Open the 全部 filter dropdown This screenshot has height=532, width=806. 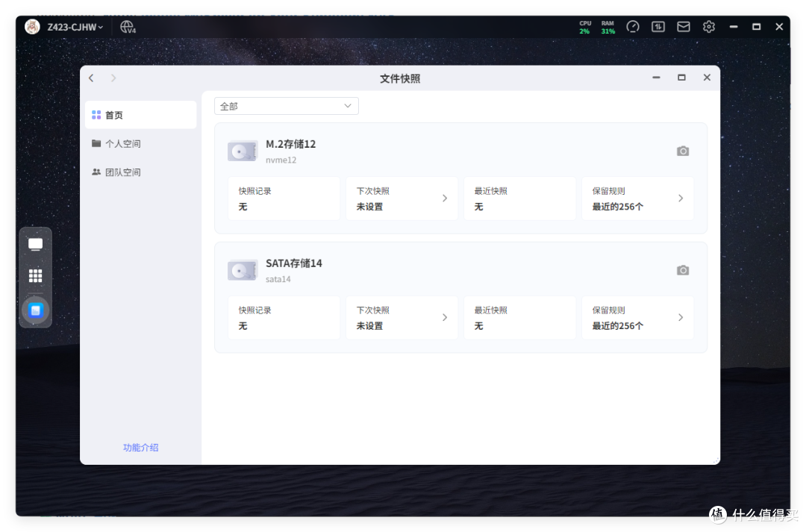(287, 107)
